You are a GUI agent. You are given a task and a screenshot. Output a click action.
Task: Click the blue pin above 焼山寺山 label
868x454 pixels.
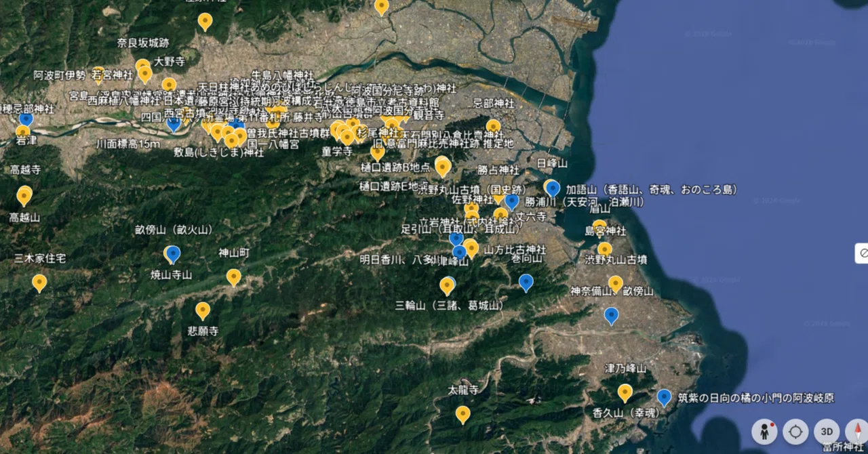point(174,255)
